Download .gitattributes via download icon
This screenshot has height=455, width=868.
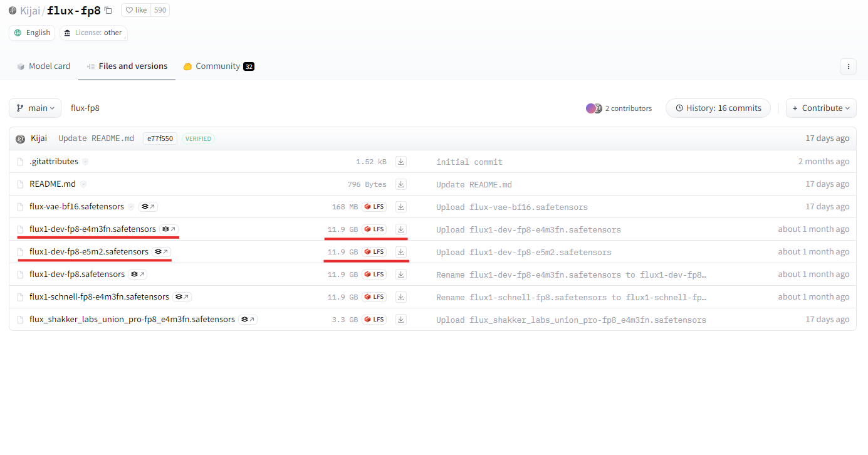[401, 162]
